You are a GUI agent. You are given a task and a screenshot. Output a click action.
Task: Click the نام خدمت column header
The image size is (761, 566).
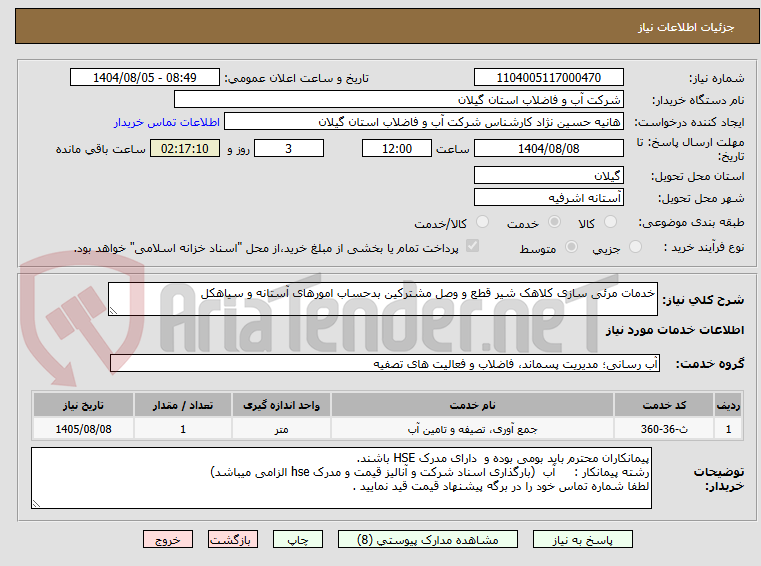(472, 405)
